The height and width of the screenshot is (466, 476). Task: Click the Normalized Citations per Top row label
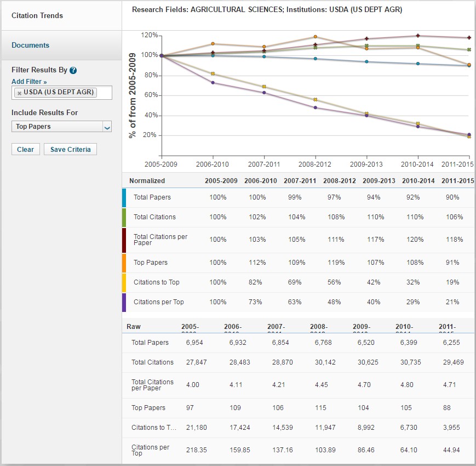point(158,302)
